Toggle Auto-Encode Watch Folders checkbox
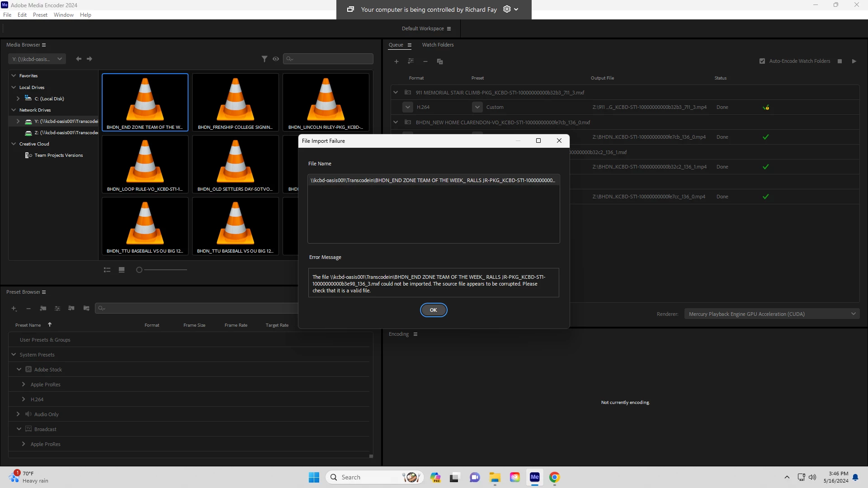The height and width of the screenshot is (488, 868). [x=762, y=61]
